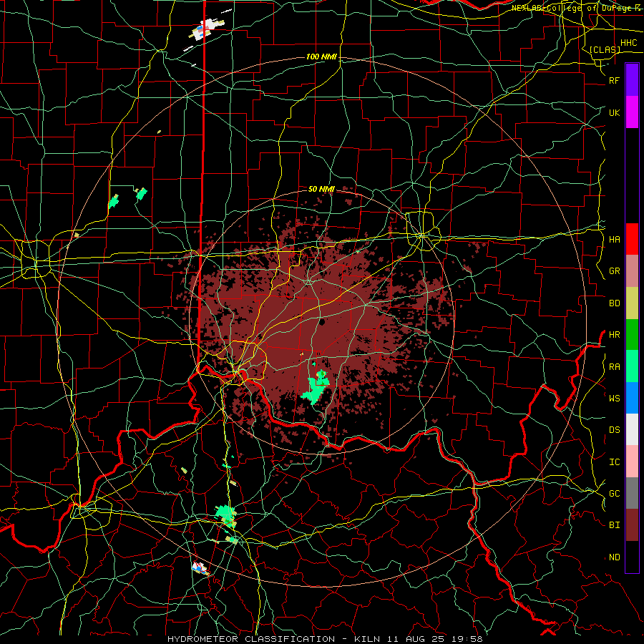Click the ND legend label
644x644 pixels.
coord(615,557)
